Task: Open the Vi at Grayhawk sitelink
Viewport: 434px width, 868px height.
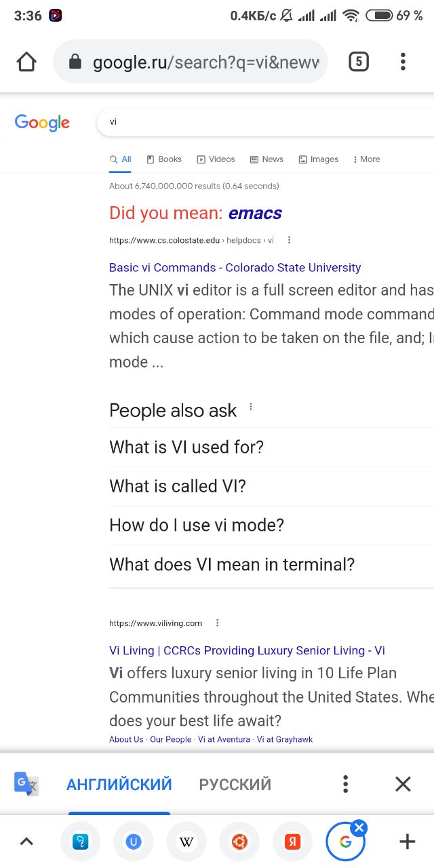Action: pyautogui.click(x=285, y=739)
